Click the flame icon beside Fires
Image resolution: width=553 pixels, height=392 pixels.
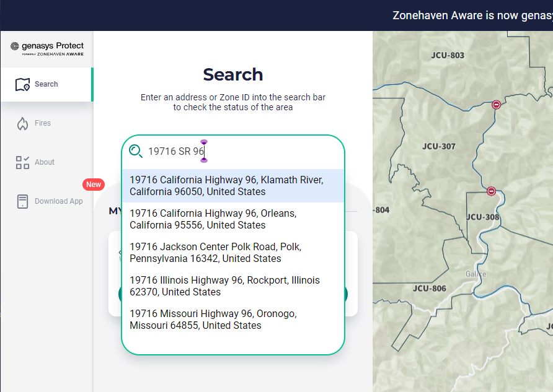click(22, 124)
